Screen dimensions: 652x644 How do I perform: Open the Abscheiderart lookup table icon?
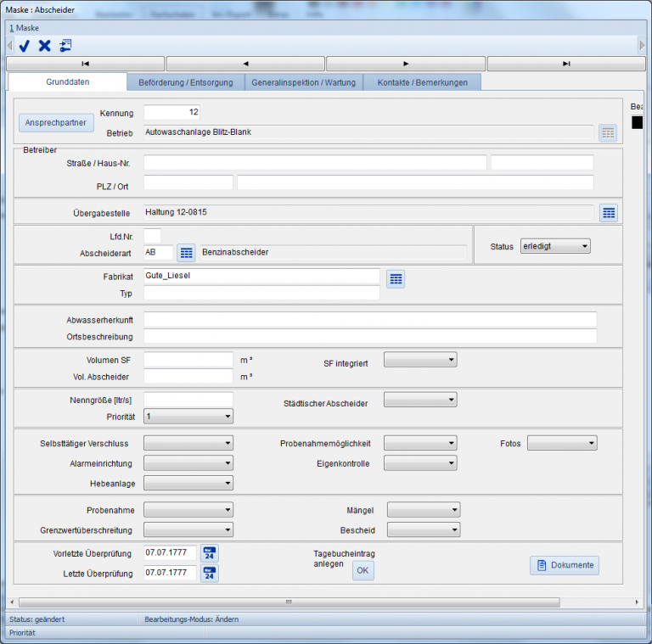pos(186,253)
